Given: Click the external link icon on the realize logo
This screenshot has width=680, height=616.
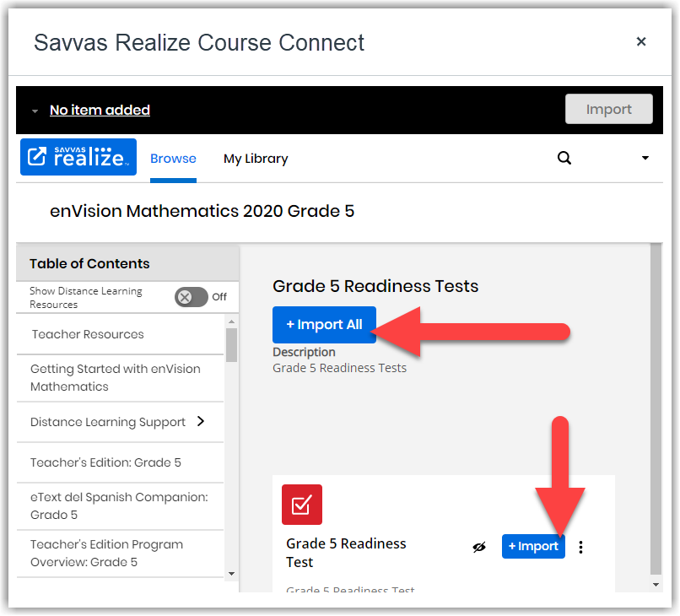Looking at the screenshot, I should click(x=38, y=157).
